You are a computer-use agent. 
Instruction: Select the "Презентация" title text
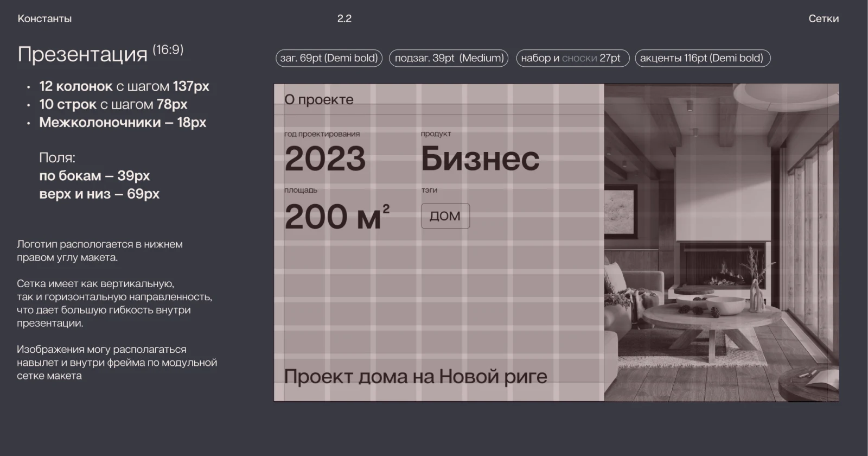click(x=82, y=54)
